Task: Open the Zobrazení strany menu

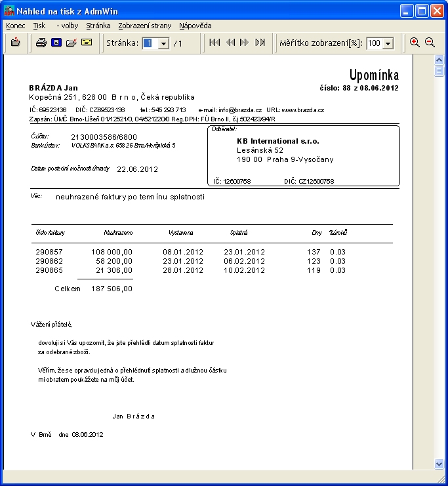Action: tap(145, 26)
